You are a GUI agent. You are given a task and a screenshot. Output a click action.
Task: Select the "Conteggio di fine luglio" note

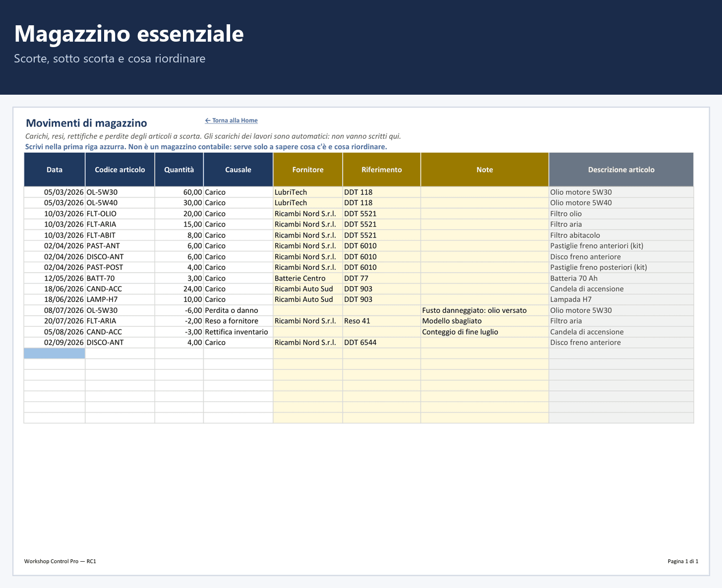[484, 332]
